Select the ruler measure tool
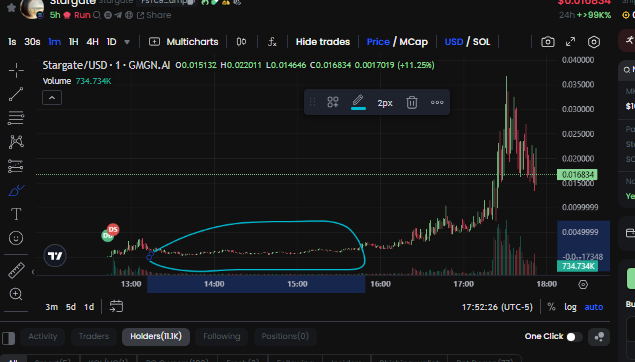 pos(16,270)
